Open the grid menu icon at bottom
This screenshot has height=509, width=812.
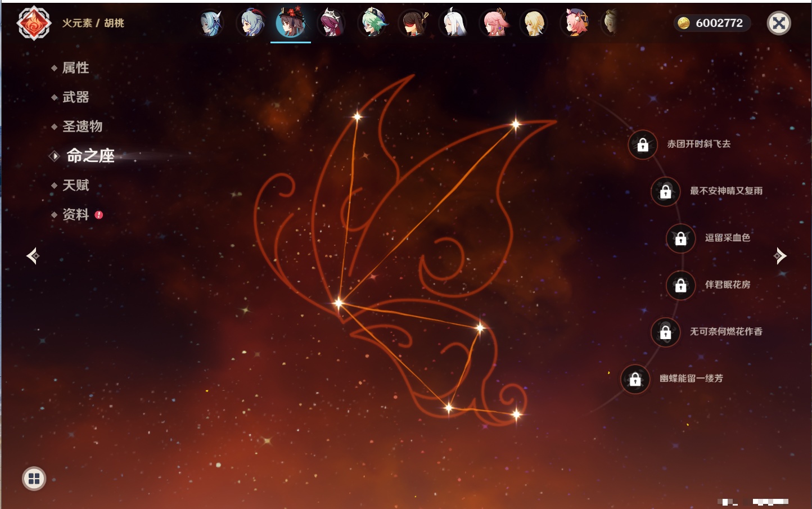[x=34, y=479]
